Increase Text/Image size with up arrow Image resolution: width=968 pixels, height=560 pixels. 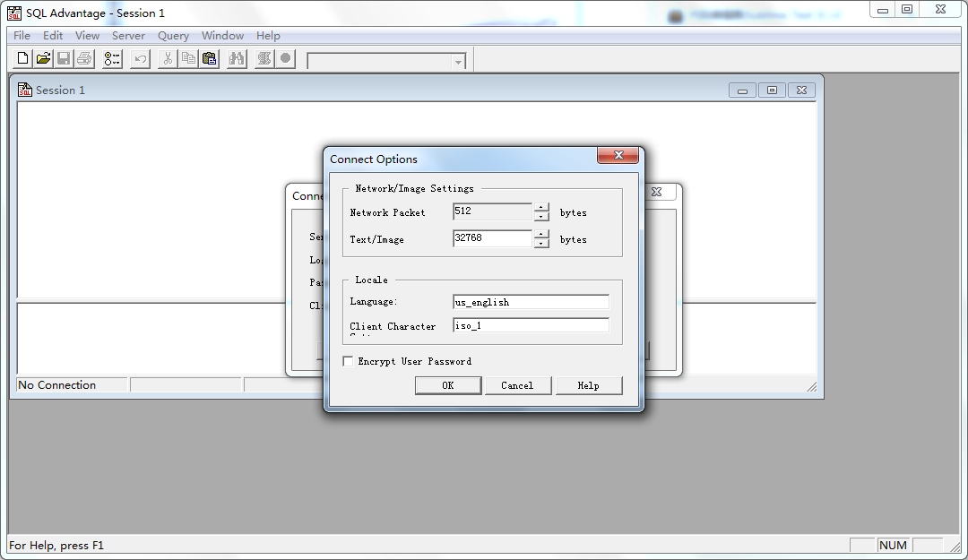[541, 234]
